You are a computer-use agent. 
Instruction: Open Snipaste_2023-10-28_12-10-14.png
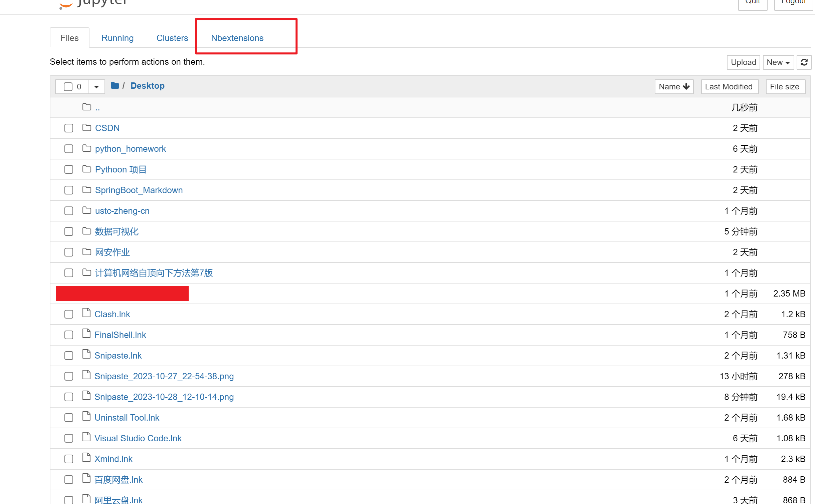164,397
